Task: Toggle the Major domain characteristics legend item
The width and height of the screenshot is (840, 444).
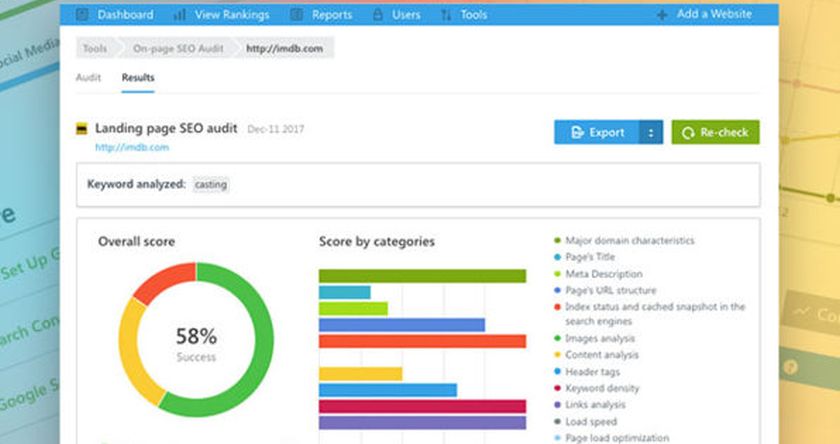Action: (x=624, y=240)
